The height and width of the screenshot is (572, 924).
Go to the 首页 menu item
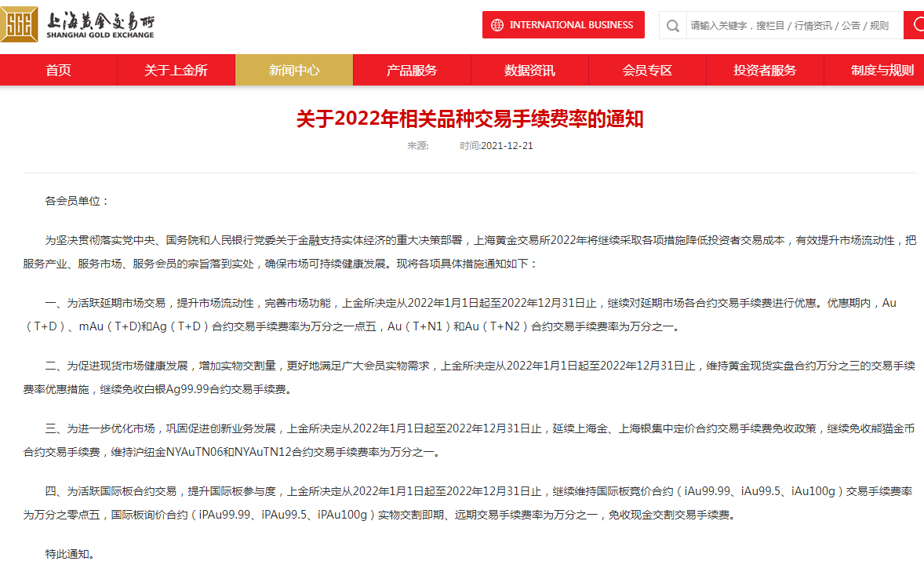pyautogui.click(x=58, y=70)
